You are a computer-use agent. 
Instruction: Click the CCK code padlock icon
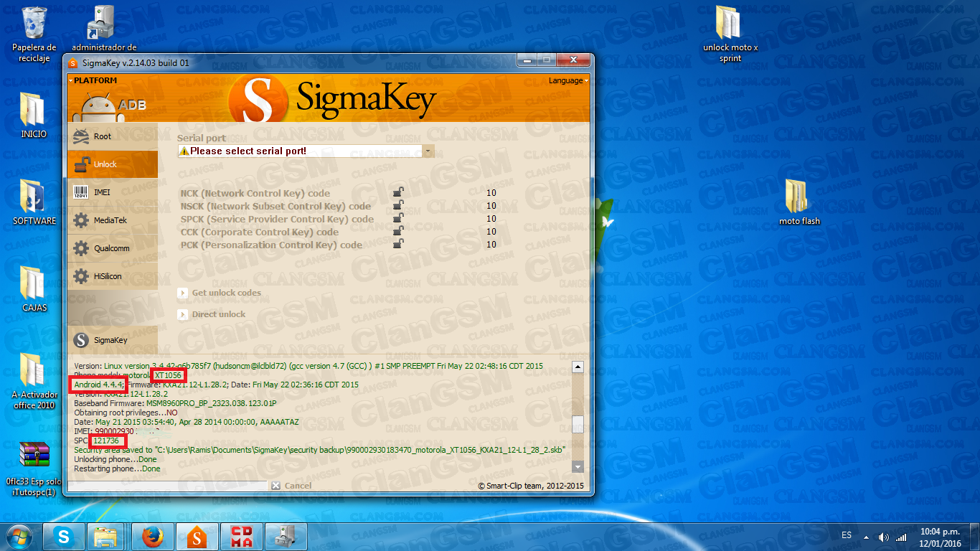coord(397,231)
